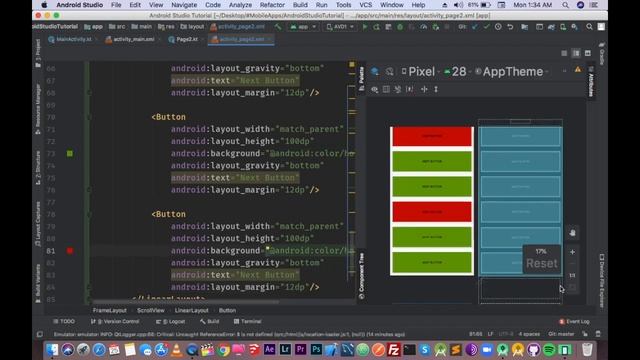Screen dimensions: 640x360
Task: Click the zoom out minus icon
Action: coord(572,264)
